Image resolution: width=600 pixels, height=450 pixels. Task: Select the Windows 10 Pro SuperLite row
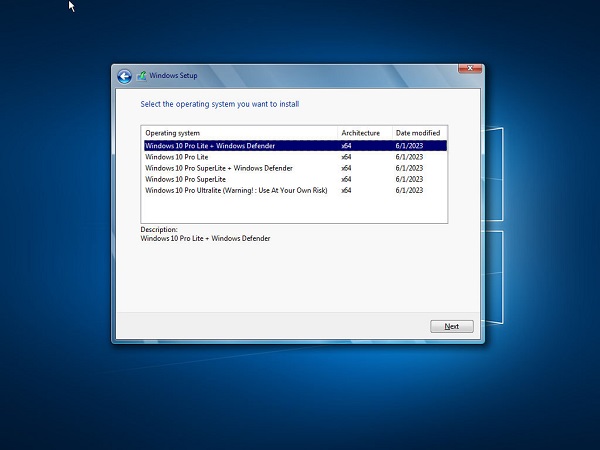click(295, 179)
